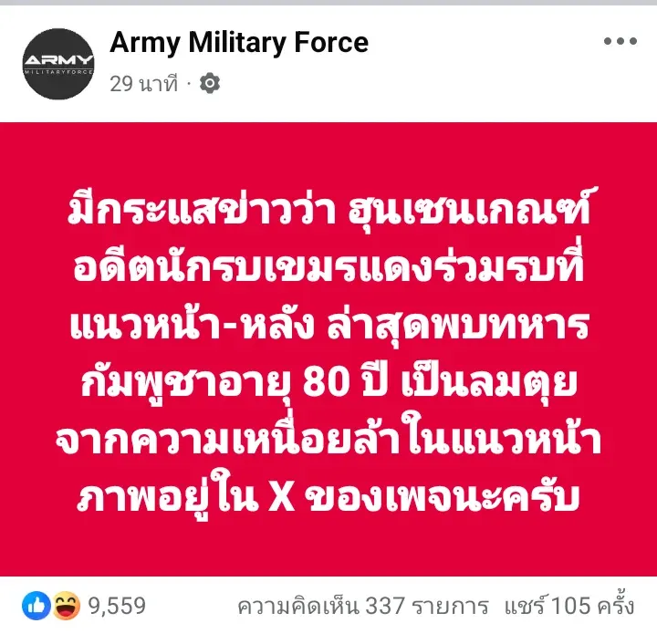Open the three-dot post options menu
657x644 pixels.
[x=620, y=41]
